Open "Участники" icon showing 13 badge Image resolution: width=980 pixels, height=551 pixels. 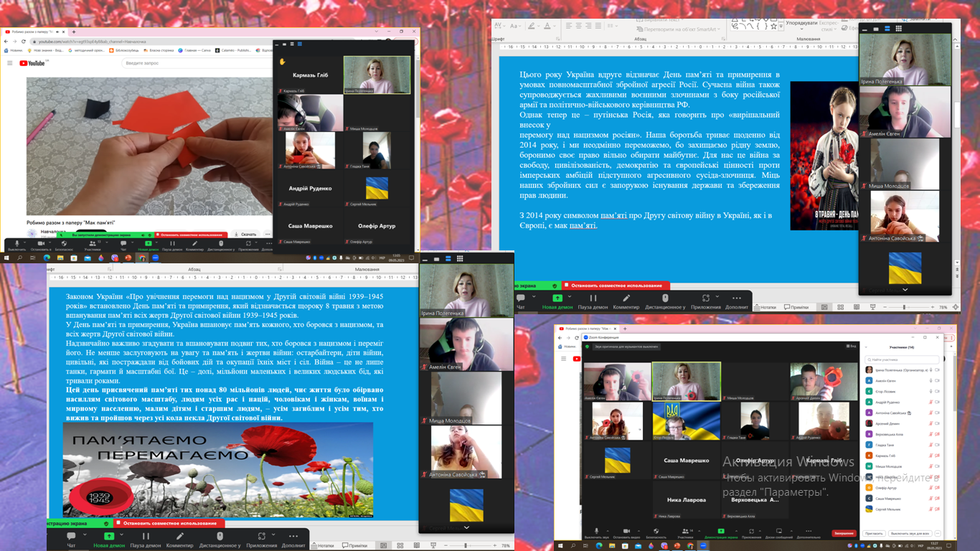tap(92, 245)
